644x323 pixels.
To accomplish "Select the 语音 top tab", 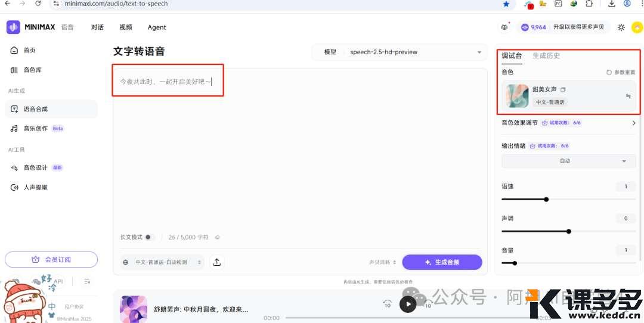I will [67, 27].
